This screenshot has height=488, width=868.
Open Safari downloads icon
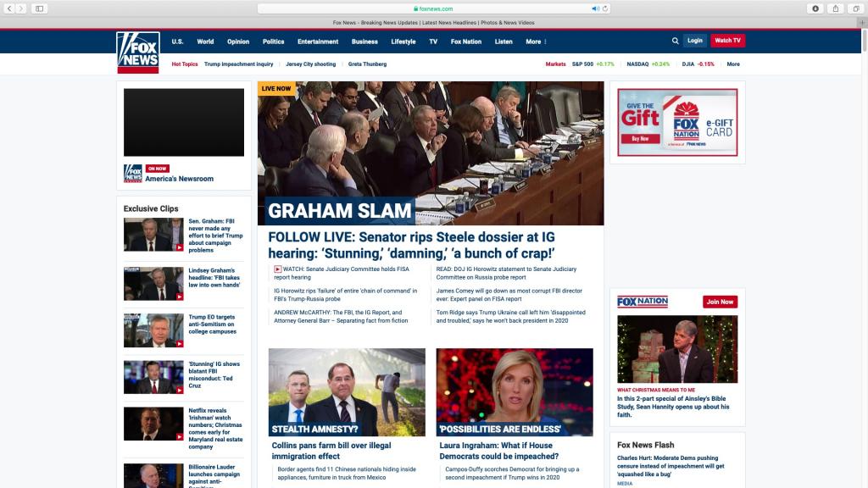pyautogui.click(x=815, y=8)
